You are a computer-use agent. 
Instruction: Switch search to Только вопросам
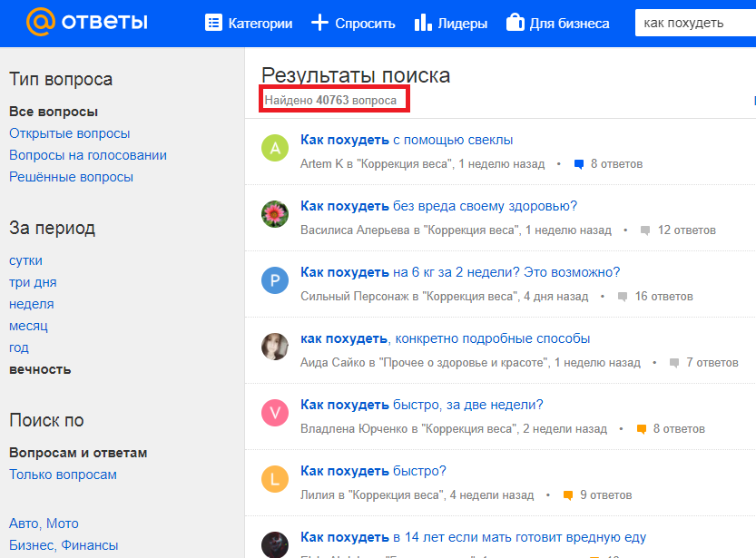coord(63,475)
